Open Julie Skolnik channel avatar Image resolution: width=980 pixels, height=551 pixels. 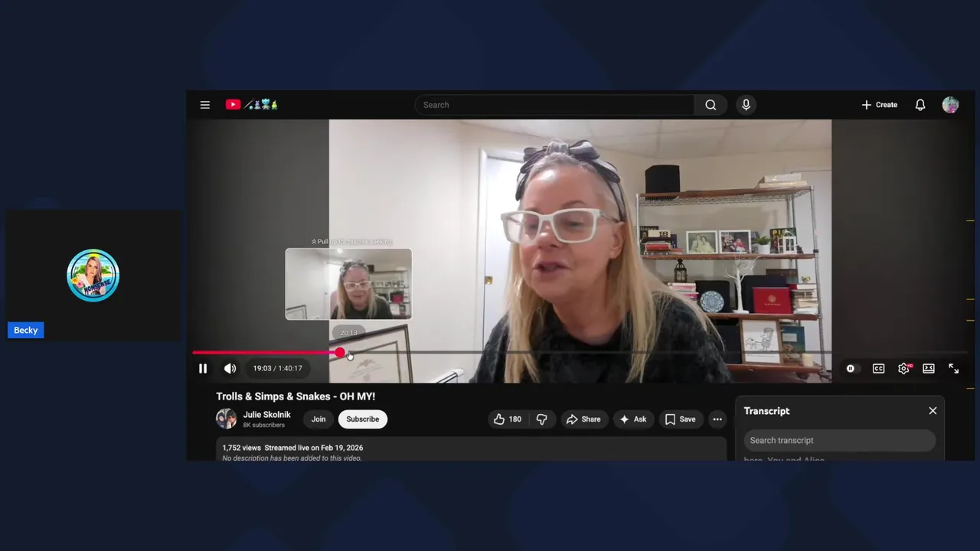pyautogui.click(x=226, y=419)
